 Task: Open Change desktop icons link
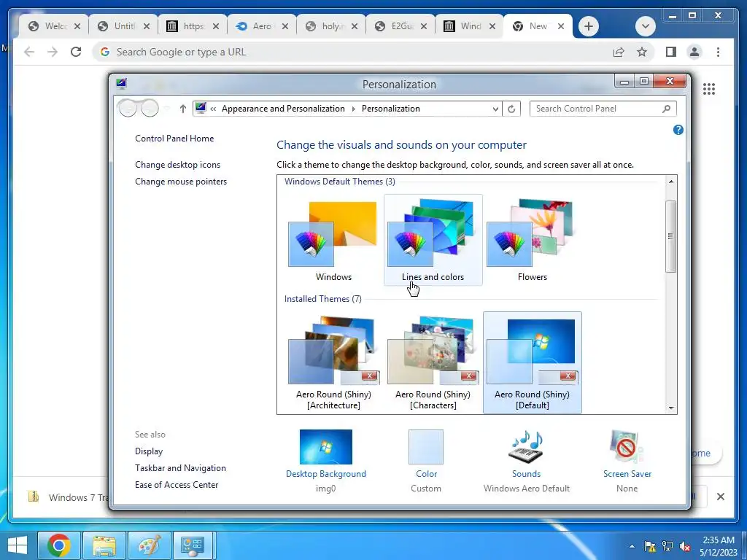(x=178, y=165)
